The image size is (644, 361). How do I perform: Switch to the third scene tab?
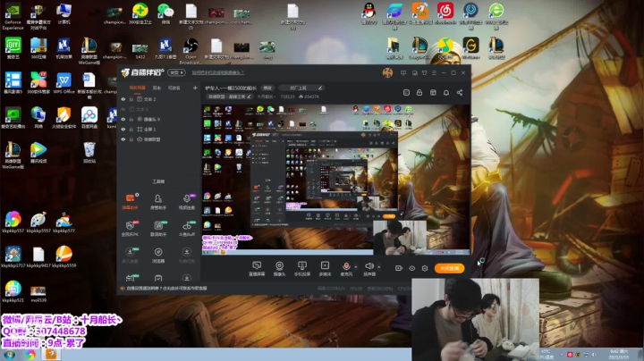[x=174, y=88]
